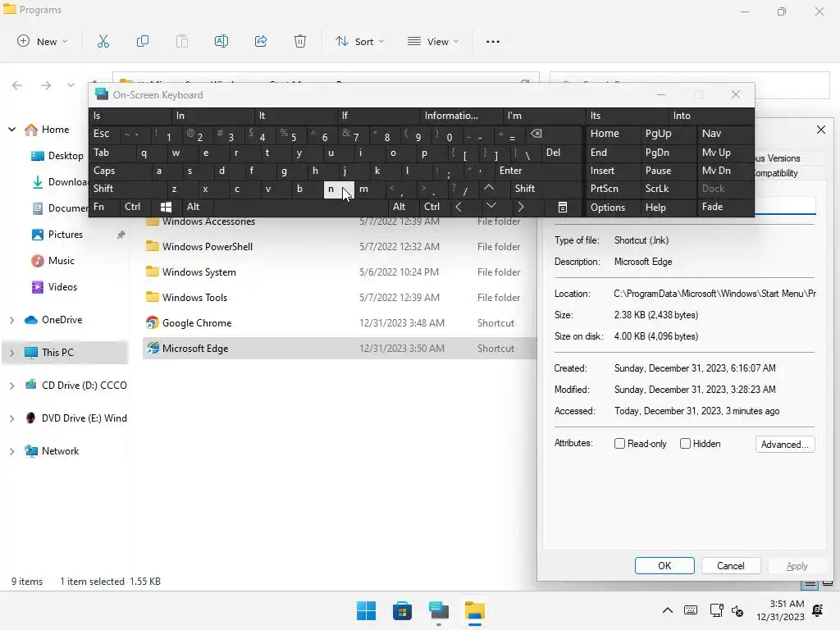Toggle the left Shift key on keyboard

127,189
